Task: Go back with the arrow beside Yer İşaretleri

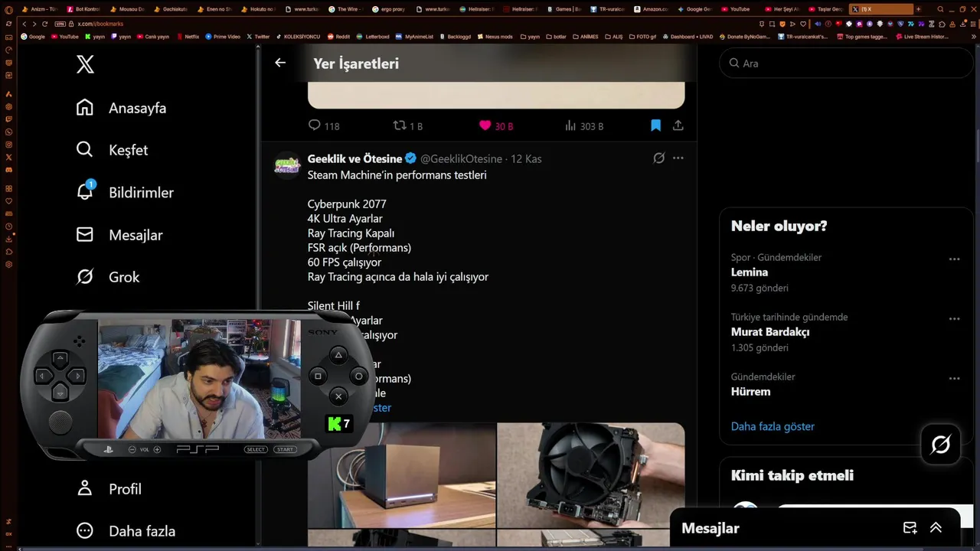Action: (x=280, y=63)
